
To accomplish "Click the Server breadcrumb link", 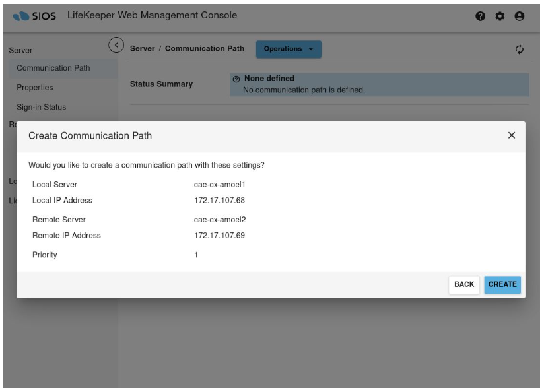I will coord(143,49).
